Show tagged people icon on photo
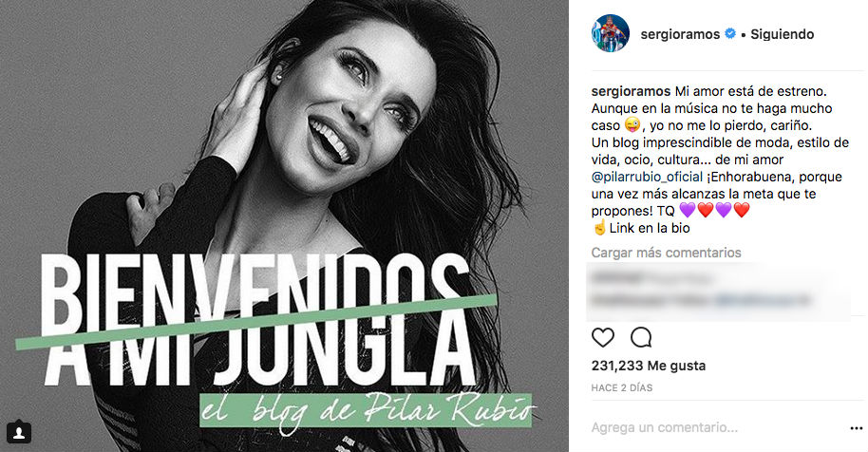 (19, 432)
